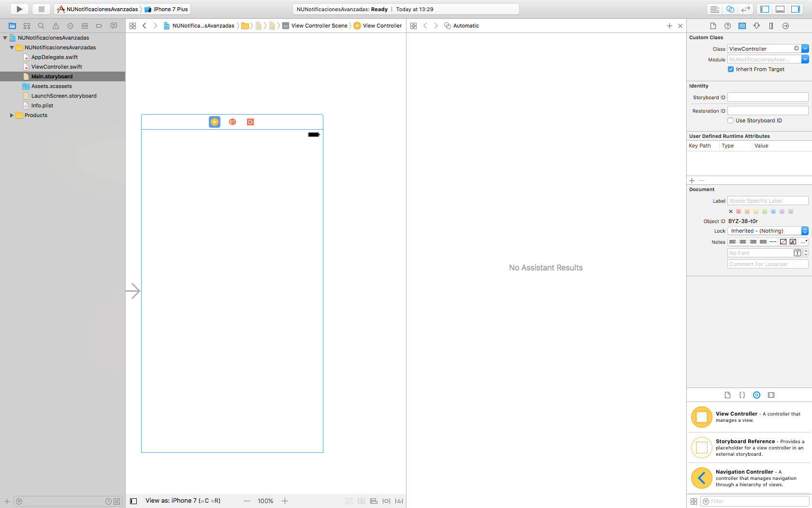Zoom out the storyboard canvas
Viewport: 812px width, 508px height.
tap(247, 501)
